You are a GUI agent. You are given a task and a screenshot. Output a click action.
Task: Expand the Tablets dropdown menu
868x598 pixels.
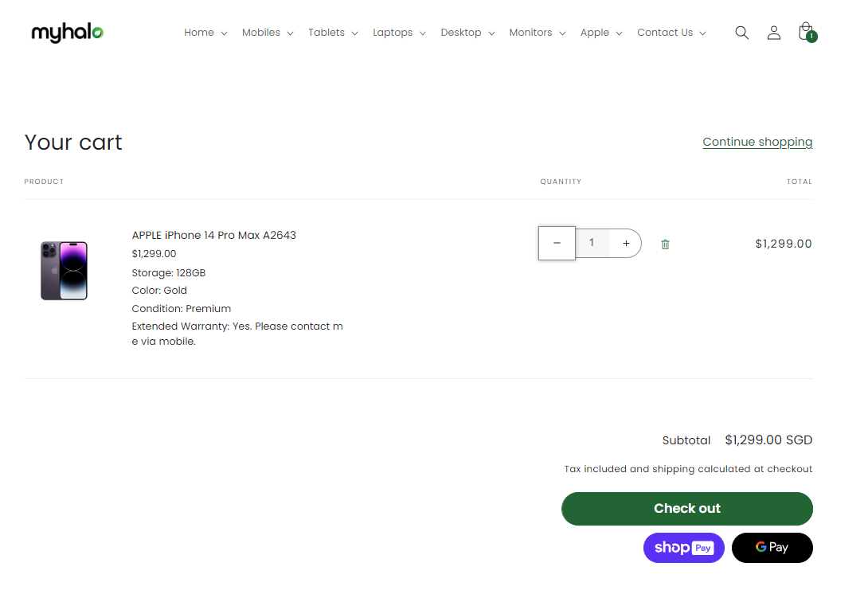point(333,33)
